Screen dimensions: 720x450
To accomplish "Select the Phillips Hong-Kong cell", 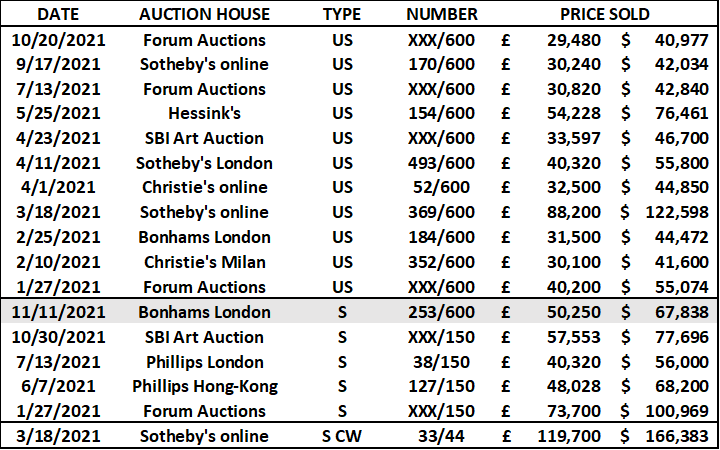I will click(204, 386).
